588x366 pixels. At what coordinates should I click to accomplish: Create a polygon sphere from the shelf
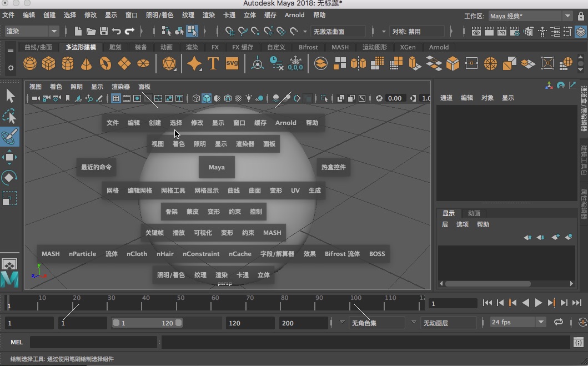coord(29,63)
